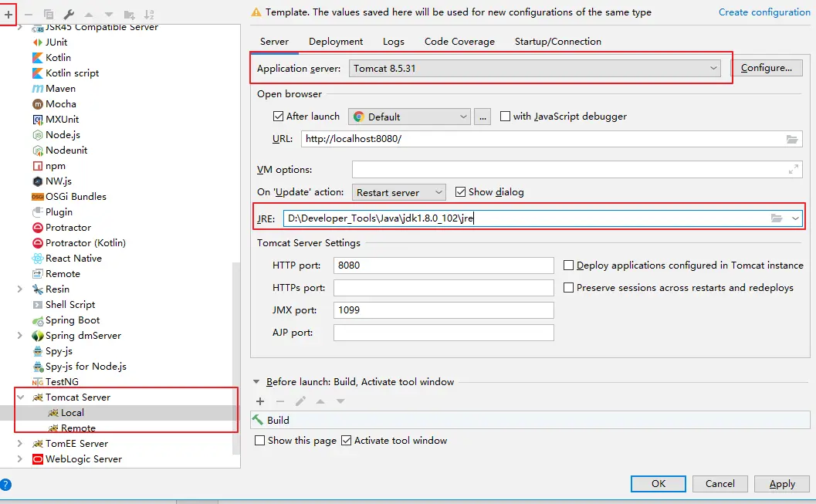This screenshot has height=504, width=816.
Task: Expand the TomEE Server node
Action: coord(20,444)
